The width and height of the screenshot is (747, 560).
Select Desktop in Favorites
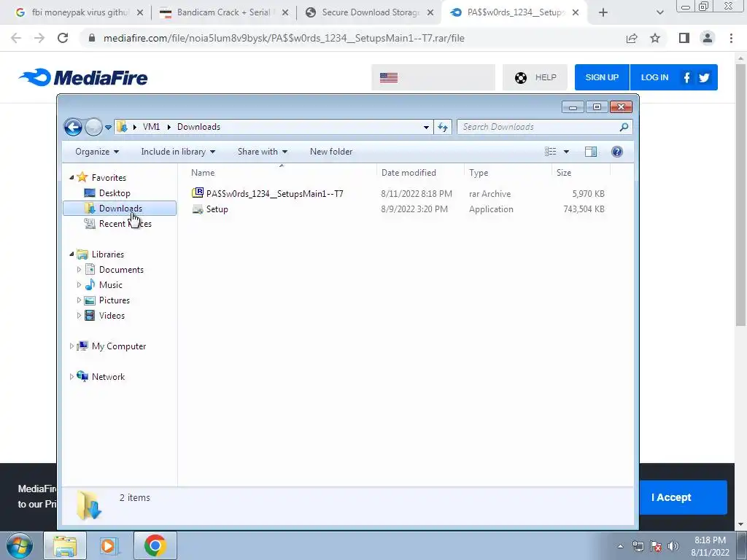(x=115, y=192)
